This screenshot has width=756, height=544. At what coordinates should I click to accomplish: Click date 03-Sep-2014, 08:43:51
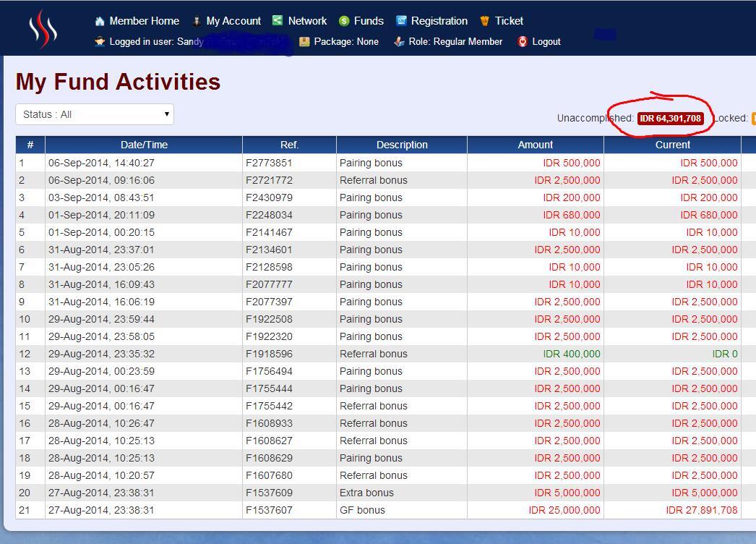coord(101,198)
